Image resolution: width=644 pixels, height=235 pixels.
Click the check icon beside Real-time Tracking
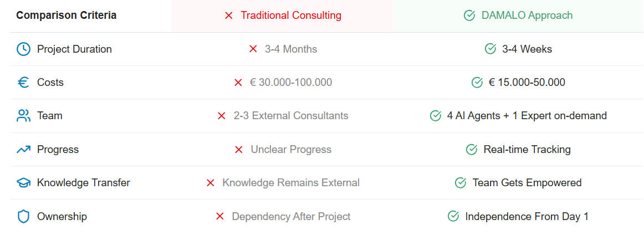[x=472, y=150]
